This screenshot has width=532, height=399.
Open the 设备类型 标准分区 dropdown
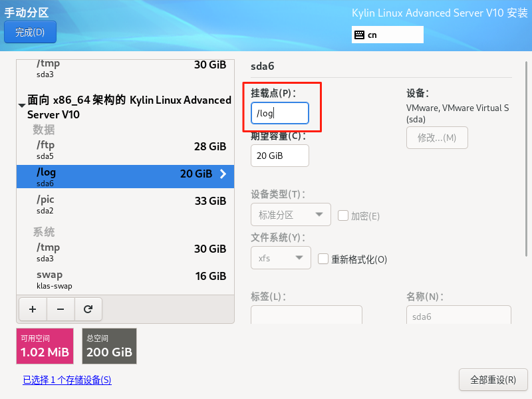pyautogui.click(x=291, y=214)
